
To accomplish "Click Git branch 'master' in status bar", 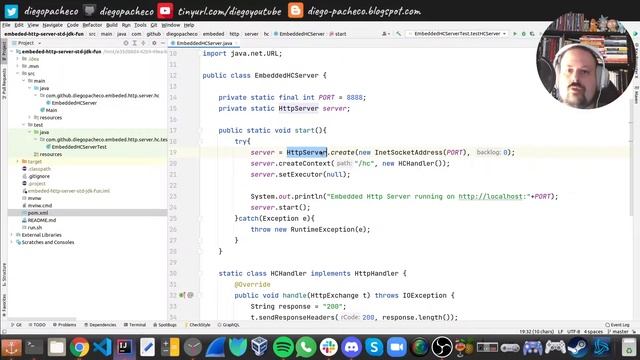I will coord(618,332).
